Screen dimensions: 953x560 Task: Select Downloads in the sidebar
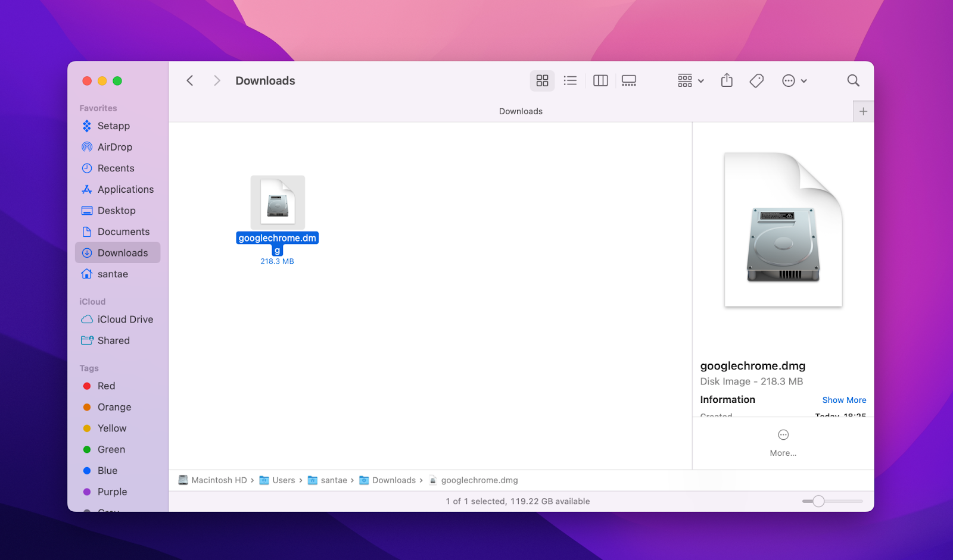[118, 253]
